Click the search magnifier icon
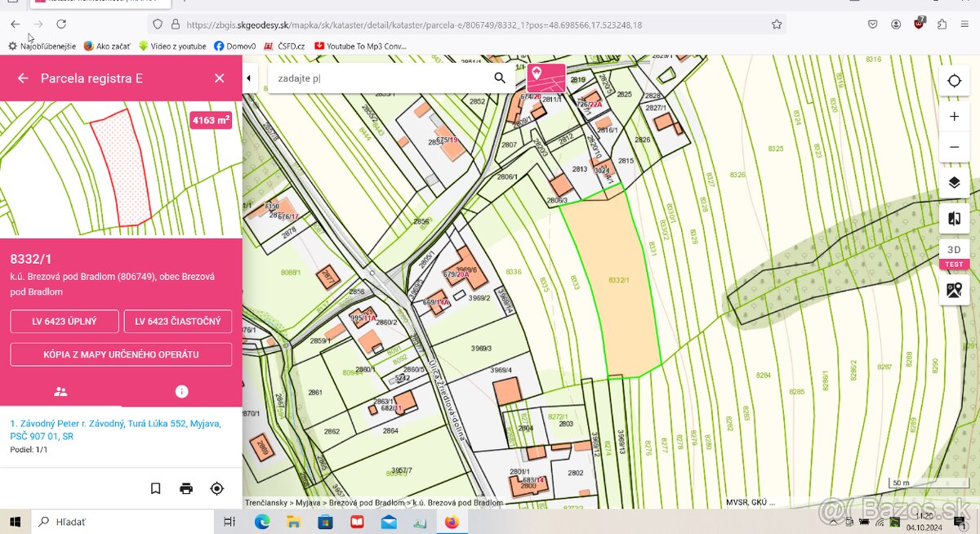This screenshot has height=534, width=980. 500,78
